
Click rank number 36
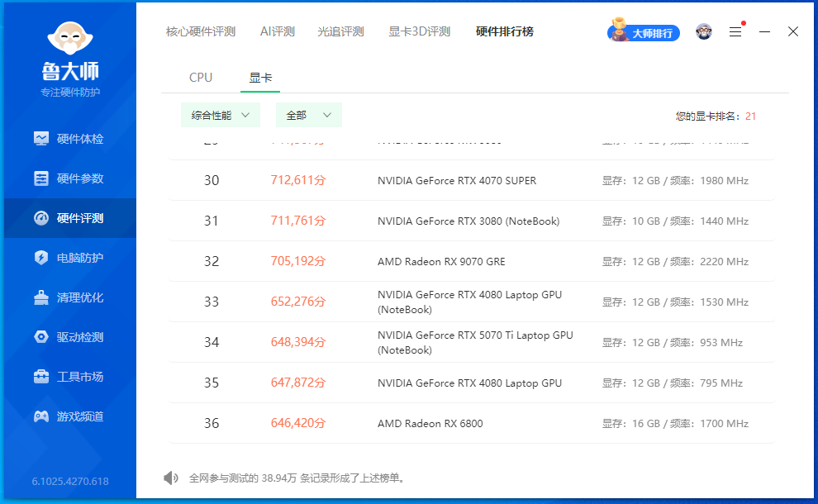pyautogui.click(x=212, y=423)
